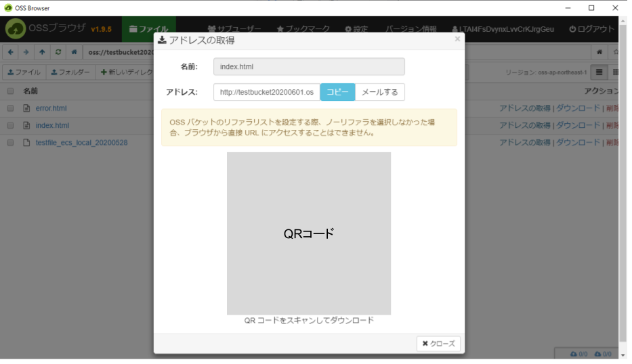
Task: Switch to list view layout
Action: tap(599, 72)
